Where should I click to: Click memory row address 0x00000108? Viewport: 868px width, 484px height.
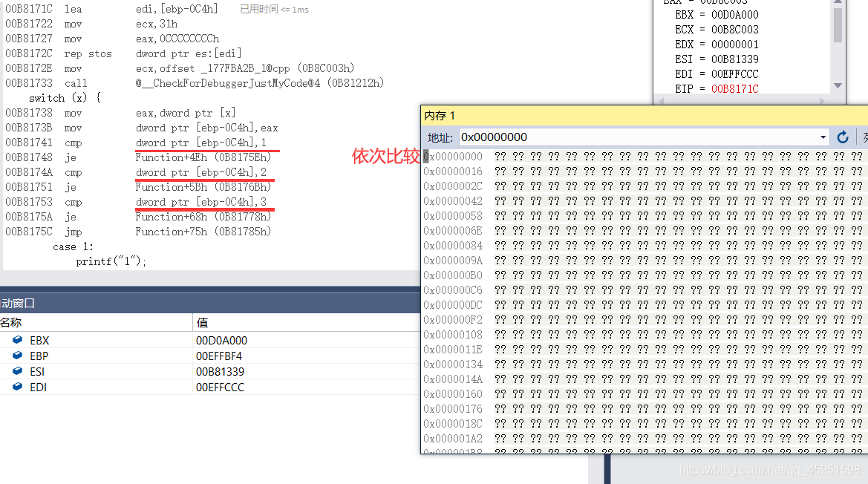click(x=453, y=335)
